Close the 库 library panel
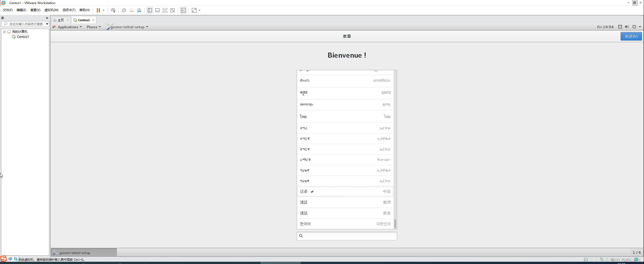 coord(47,18)
